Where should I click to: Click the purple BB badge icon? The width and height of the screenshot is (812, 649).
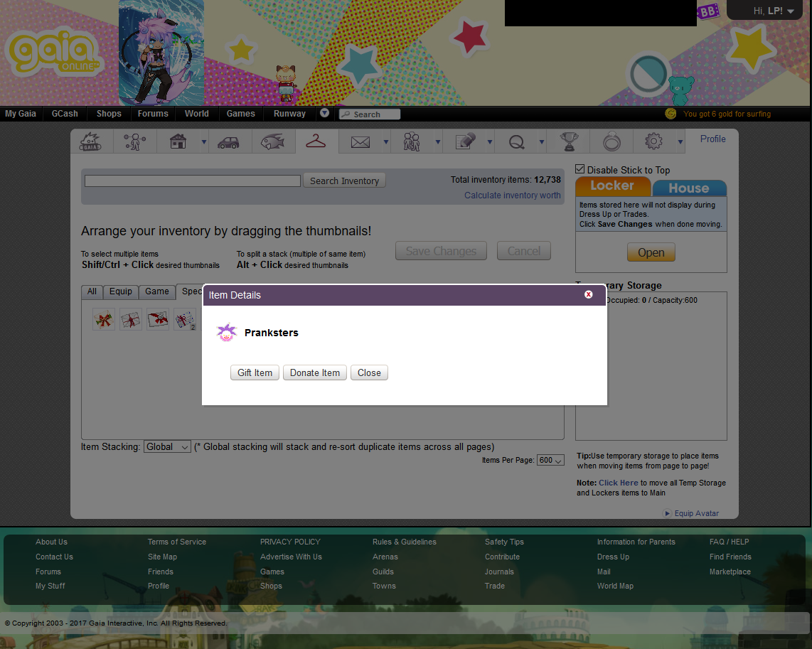point(708,11)
